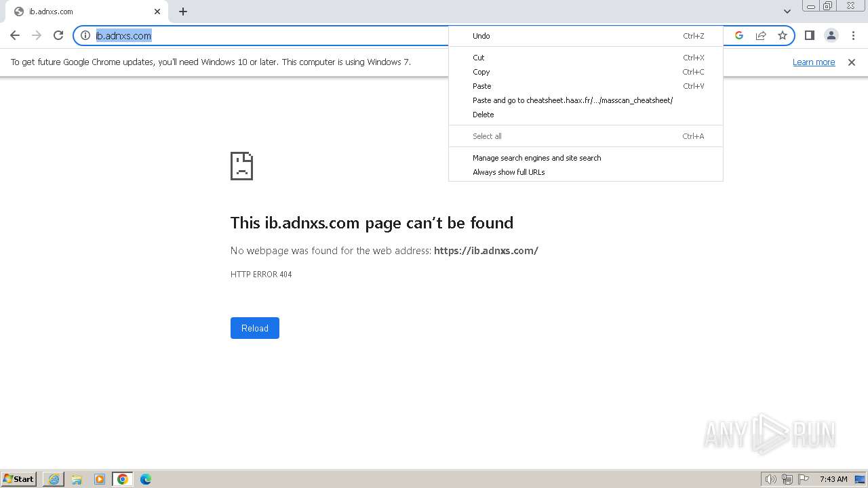Click the address bar URL text

coord(123,36)
